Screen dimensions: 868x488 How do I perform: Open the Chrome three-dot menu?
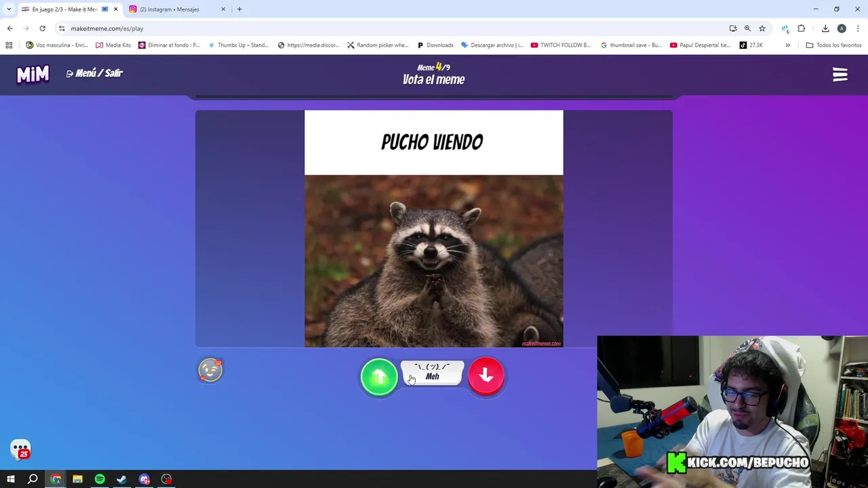tap(859, 28)
